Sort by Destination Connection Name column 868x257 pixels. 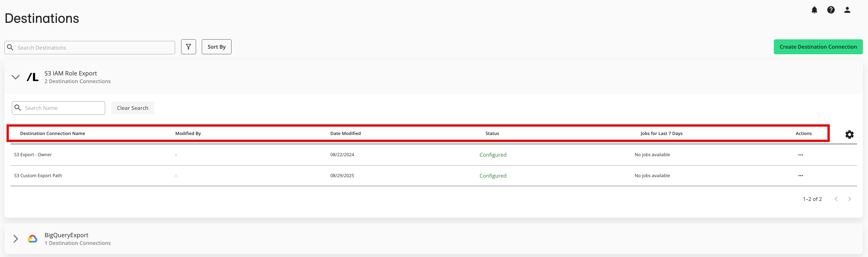(x=53, y=134)
